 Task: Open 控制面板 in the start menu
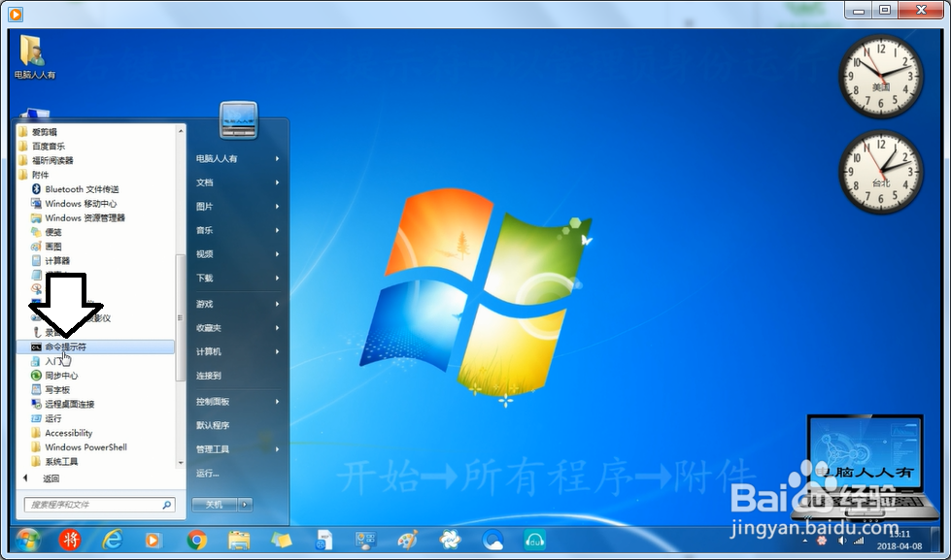point(238,402)
